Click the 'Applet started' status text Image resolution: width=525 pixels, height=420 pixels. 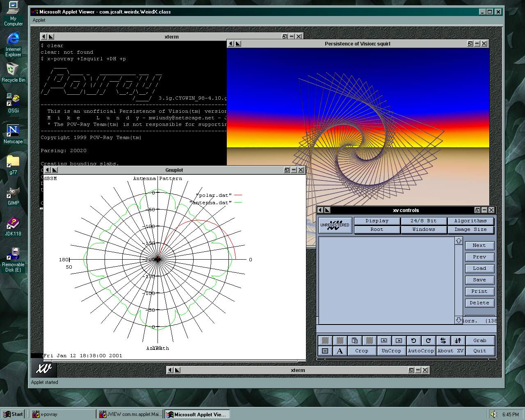coord(45,382)
